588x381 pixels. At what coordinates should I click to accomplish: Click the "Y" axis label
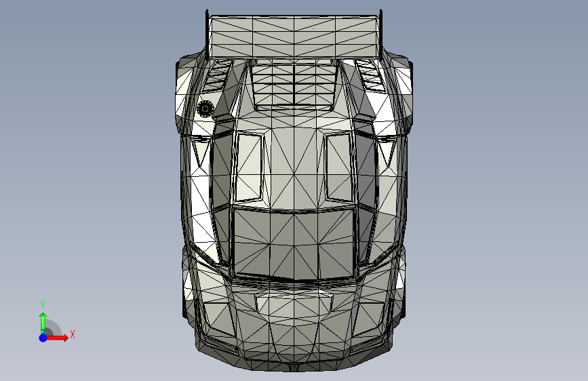(x=43, y=305)
